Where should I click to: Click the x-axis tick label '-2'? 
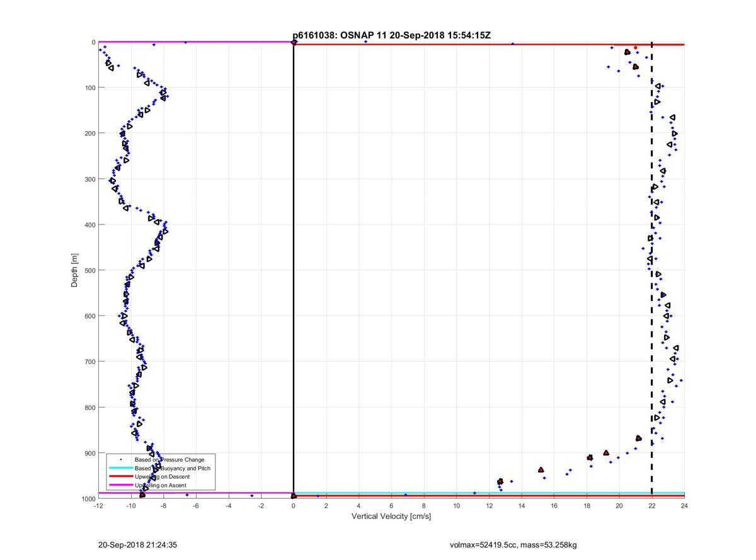[x=261, y=505]
